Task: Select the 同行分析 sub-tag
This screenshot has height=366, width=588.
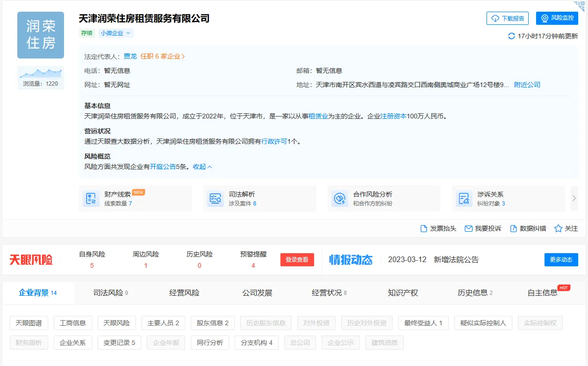Action: [x=210, y=343]
